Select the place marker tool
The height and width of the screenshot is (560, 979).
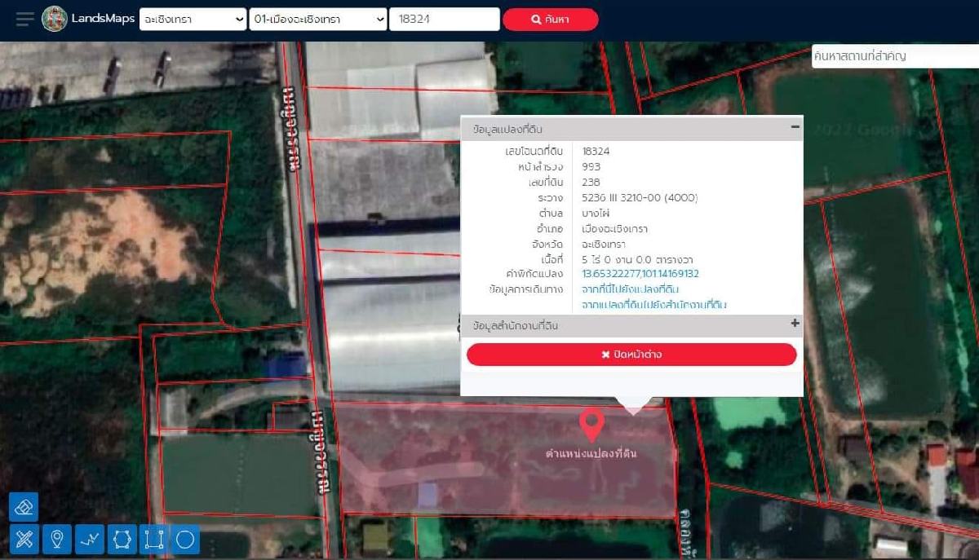(x=56, y=539)
